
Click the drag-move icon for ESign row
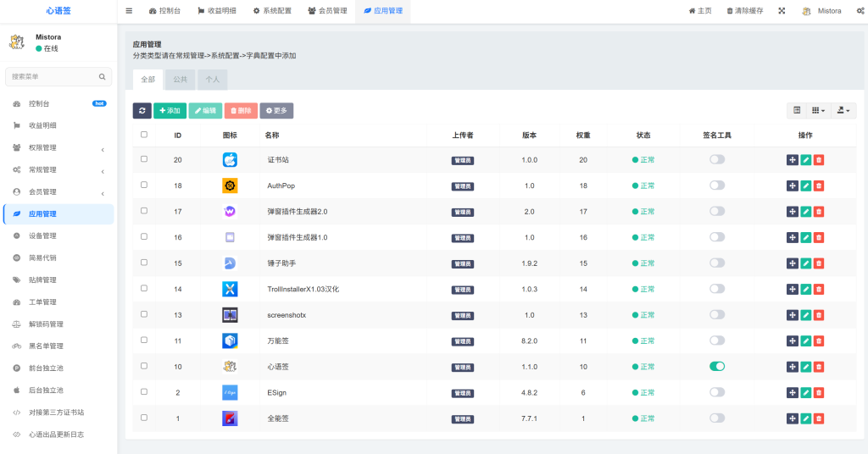(x=793, y=393)
